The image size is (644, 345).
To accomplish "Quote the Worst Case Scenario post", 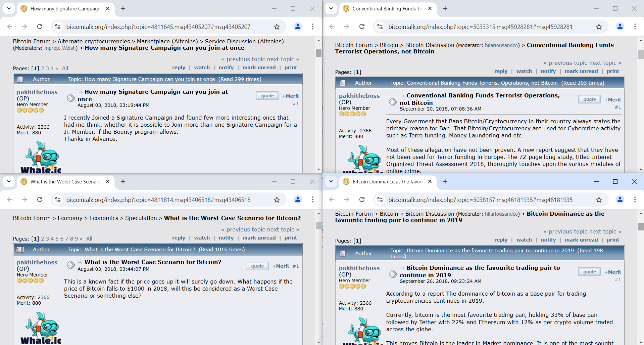I will 257,266.
